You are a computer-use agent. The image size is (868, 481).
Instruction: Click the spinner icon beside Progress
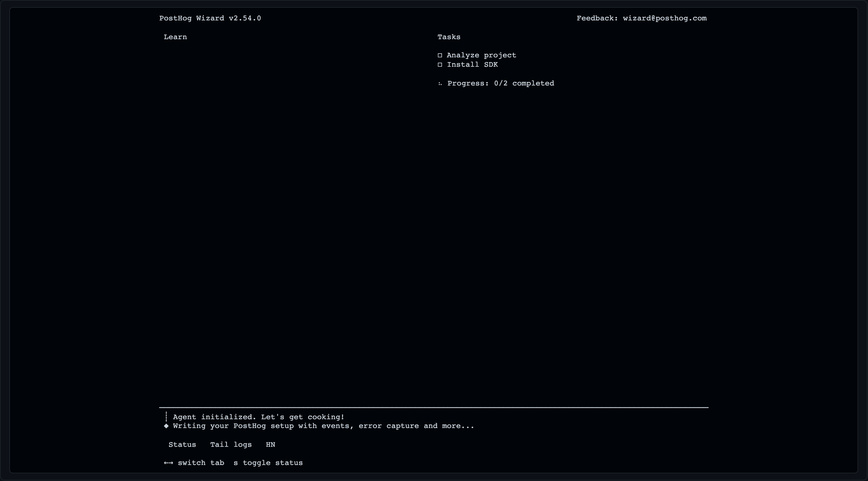click(x=440, y=84)
